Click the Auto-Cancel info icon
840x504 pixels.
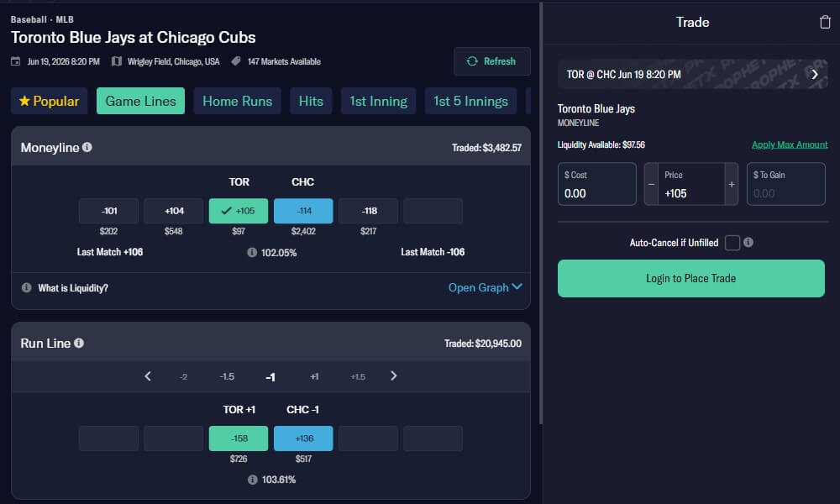point(748,242)
